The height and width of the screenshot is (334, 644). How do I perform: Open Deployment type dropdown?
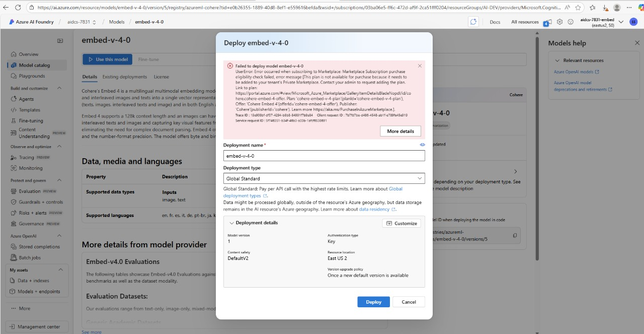[x=324, y=178]
